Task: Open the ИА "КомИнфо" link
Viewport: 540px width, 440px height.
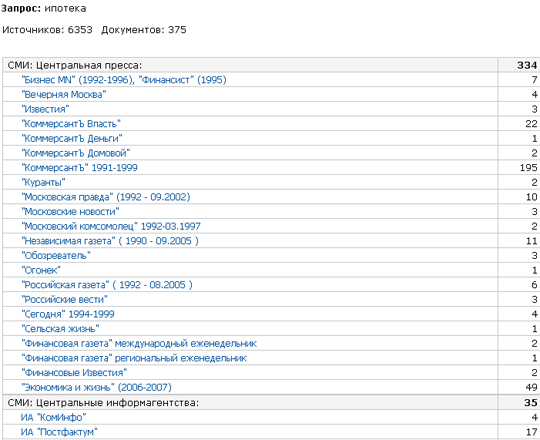Action: [53, 417]
